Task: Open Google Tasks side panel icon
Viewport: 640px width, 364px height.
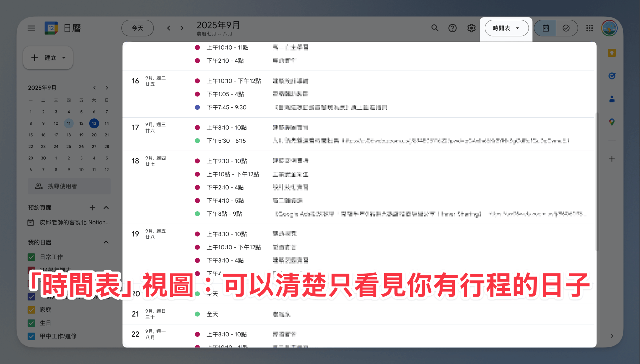Action: point(612,76)
